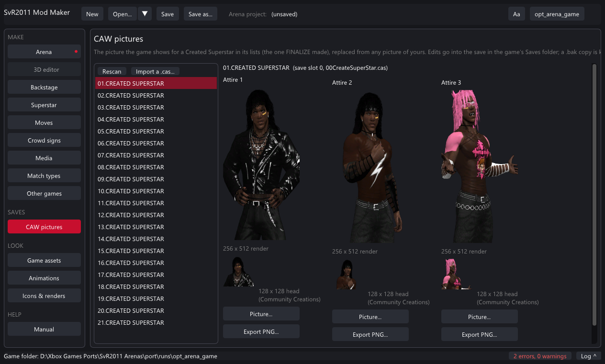The height and width of the screenshot is (364, 605).
Task: Open Other games section
Action: [44, 193]
